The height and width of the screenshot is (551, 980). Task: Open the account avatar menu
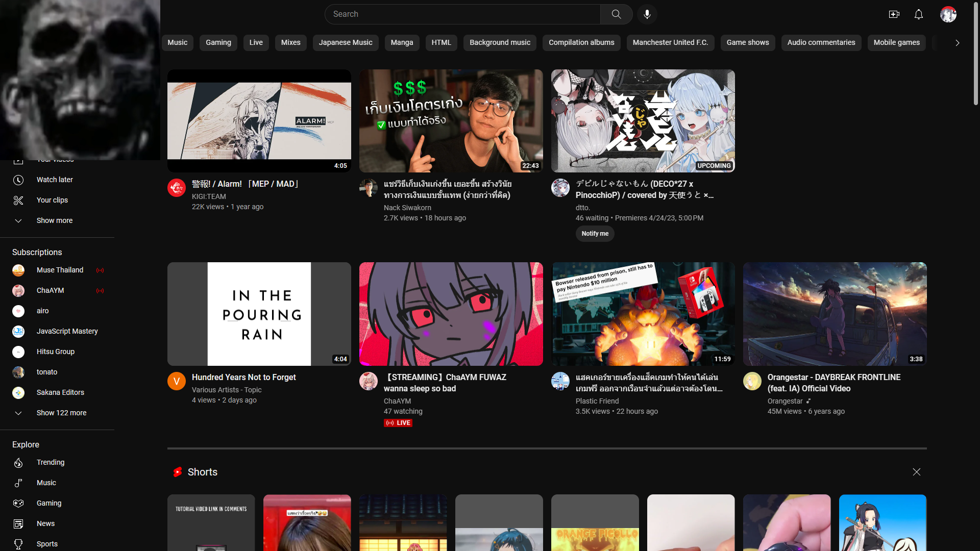tap(948, 14)
